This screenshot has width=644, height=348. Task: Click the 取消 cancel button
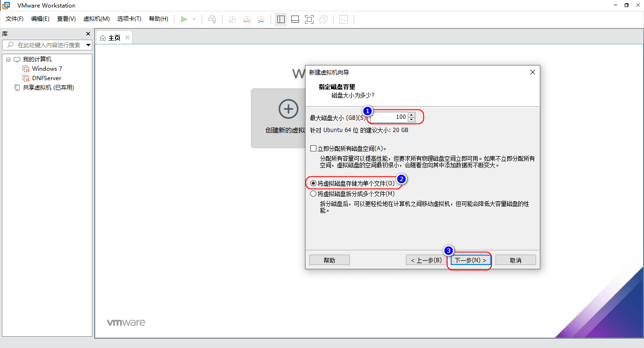click(515, 260)
